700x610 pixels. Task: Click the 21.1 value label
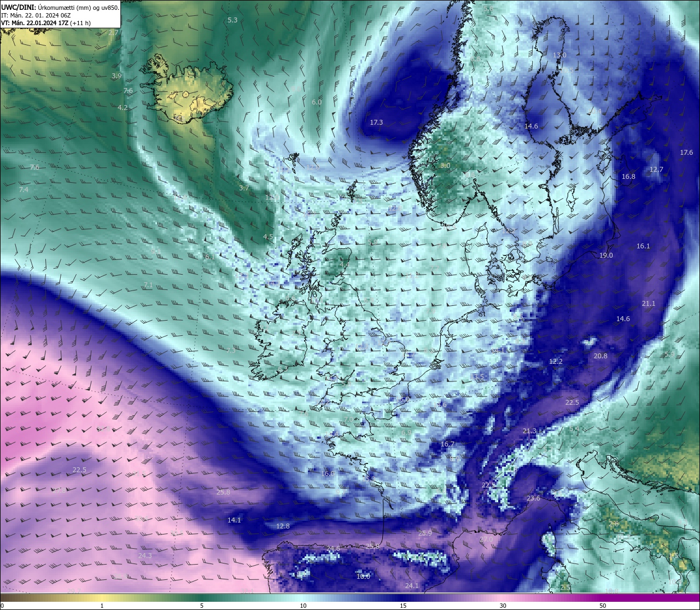(648, 304)
